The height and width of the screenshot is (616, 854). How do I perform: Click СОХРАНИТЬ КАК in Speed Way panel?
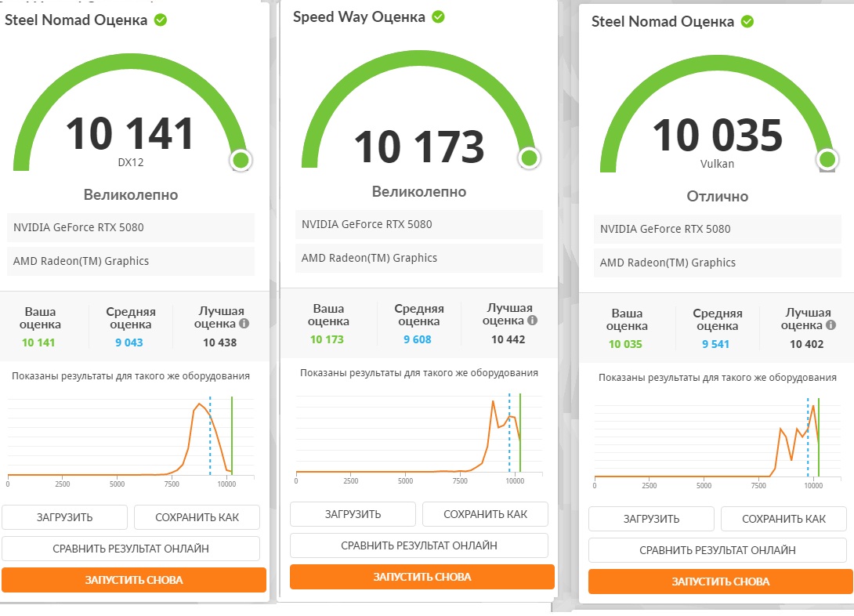[485, 514]
